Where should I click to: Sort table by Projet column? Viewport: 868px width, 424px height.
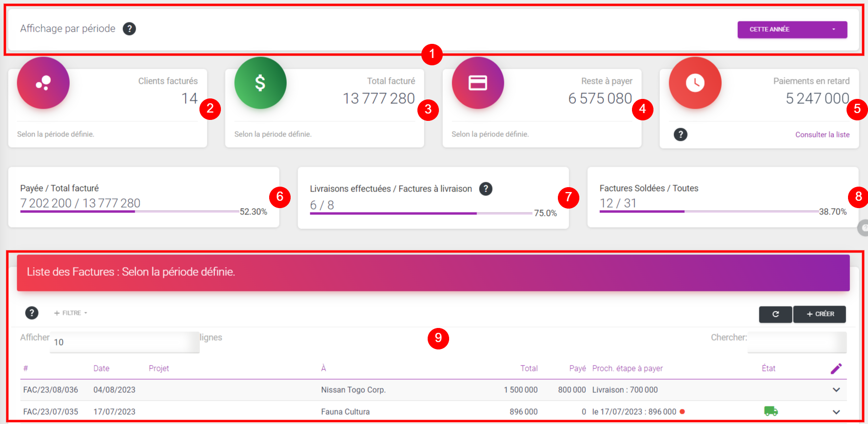tap(159, 368)
